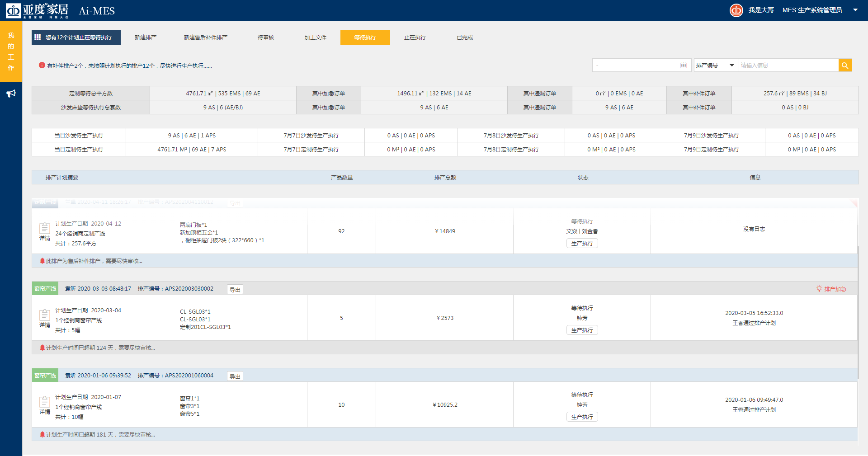This screenshot has height=456, width=868.
Task: Expand the 排产编号 search type dropdown
Action: click(716, 65)
